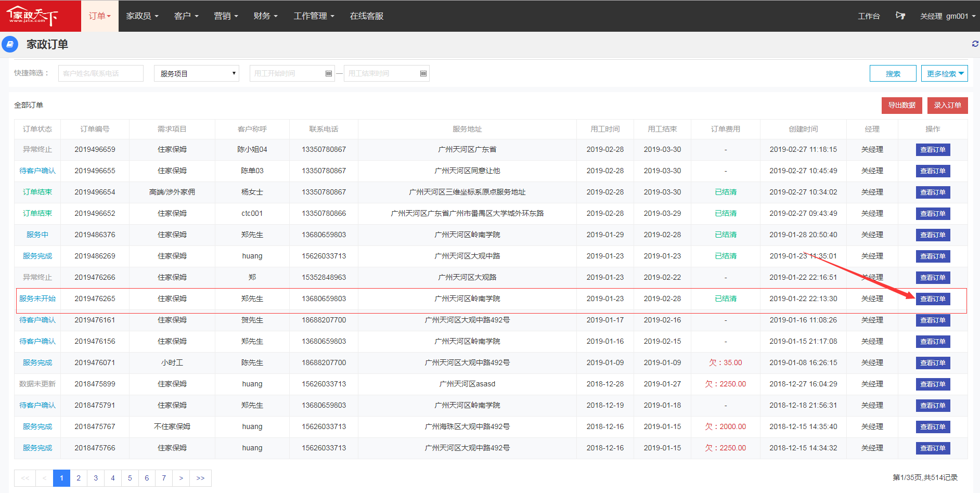Go to page 6
Screen dimensions: 980x493
point(147,478)
